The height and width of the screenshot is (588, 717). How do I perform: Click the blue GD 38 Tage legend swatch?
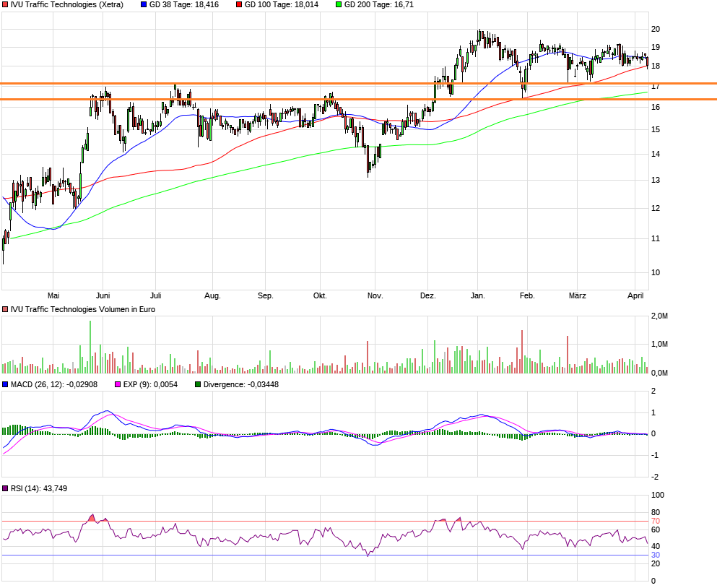coord(144,4)
